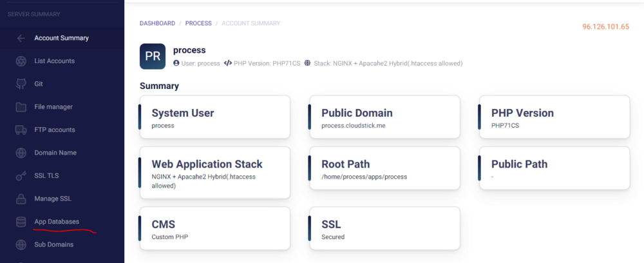Click the SSL TLS key icon

click(x=21, y=176)
